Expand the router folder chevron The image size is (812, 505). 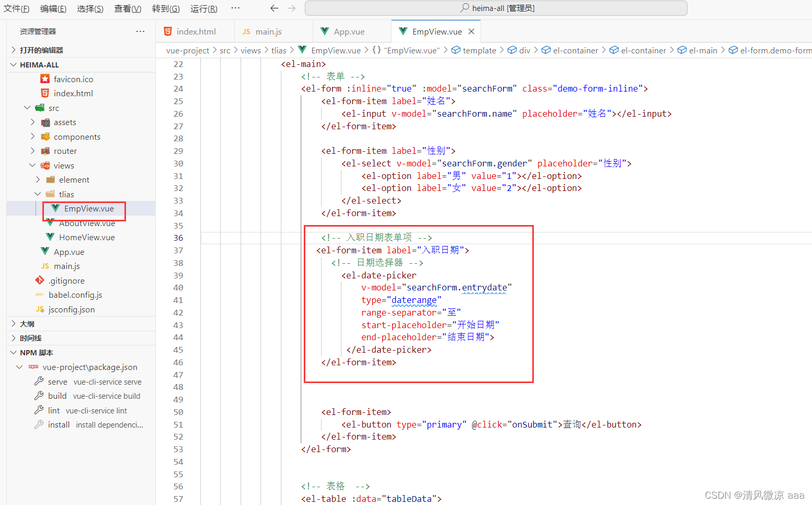(x=33, y=151)
